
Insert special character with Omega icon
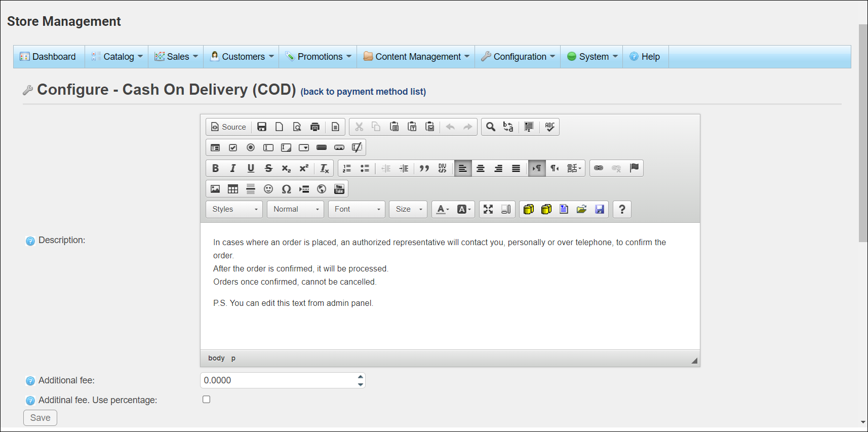click(286, 189)
